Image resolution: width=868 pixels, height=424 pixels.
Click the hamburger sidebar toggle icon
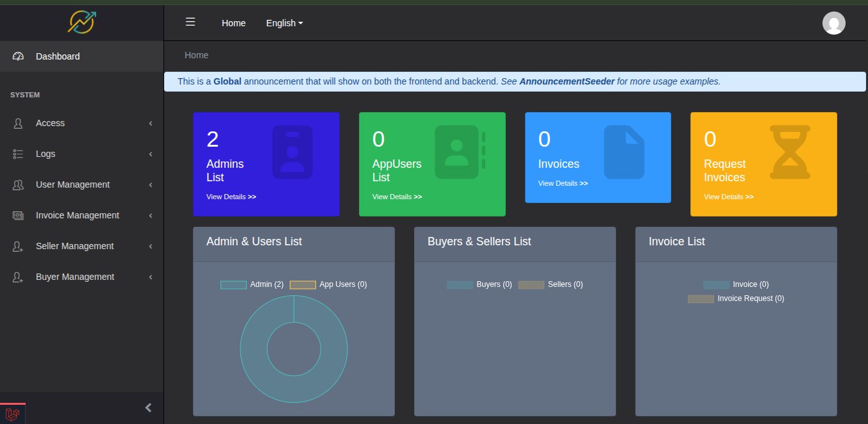tap(190, 22)
